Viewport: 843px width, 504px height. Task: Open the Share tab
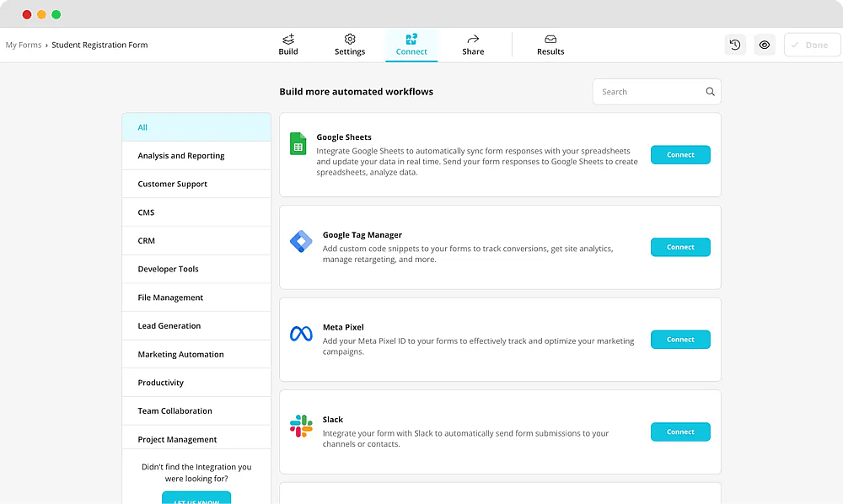pos(473,46)
